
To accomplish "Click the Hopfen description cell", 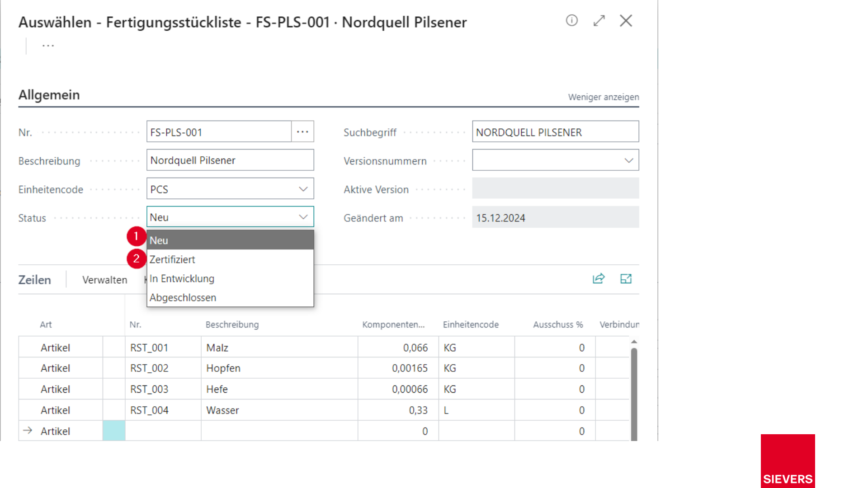I will click(x=279, y=368).
